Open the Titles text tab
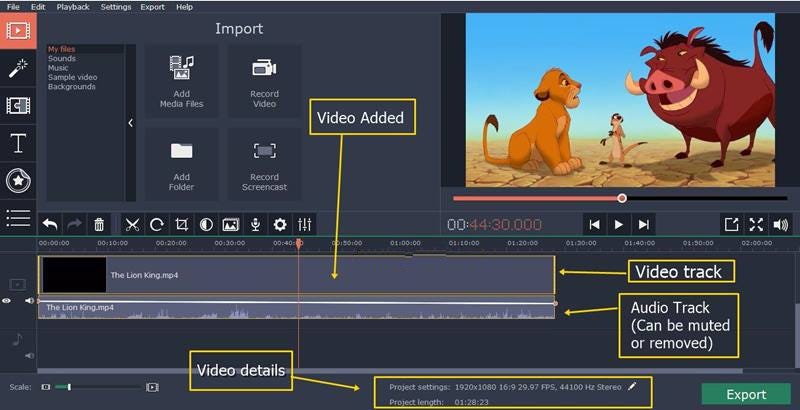Viewport: 800px width, 410px height. coord(18,143)
